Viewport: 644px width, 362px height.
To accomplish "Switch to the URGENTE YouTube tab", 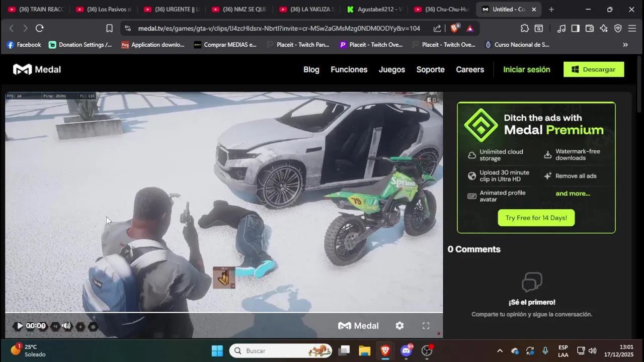I will coord(172,9).
